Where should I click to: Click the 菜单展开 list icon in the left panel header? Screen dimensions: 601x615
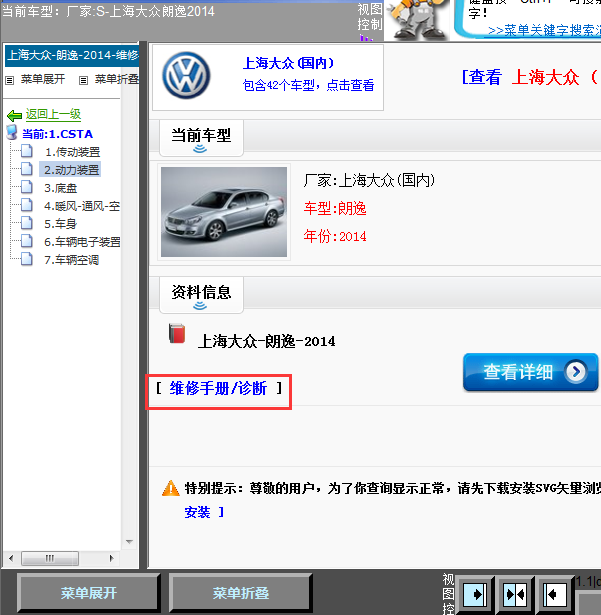[x=9, y=80]
